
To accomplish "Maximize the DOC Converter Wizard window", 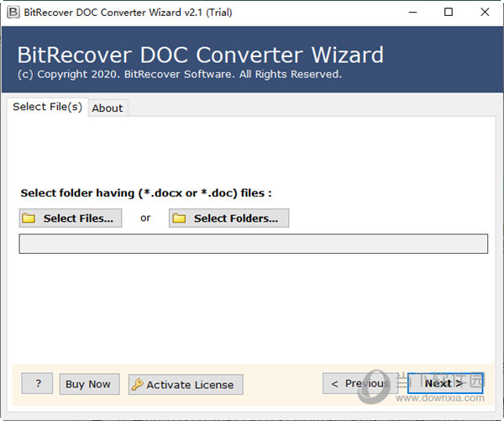I will click(449, 13).
